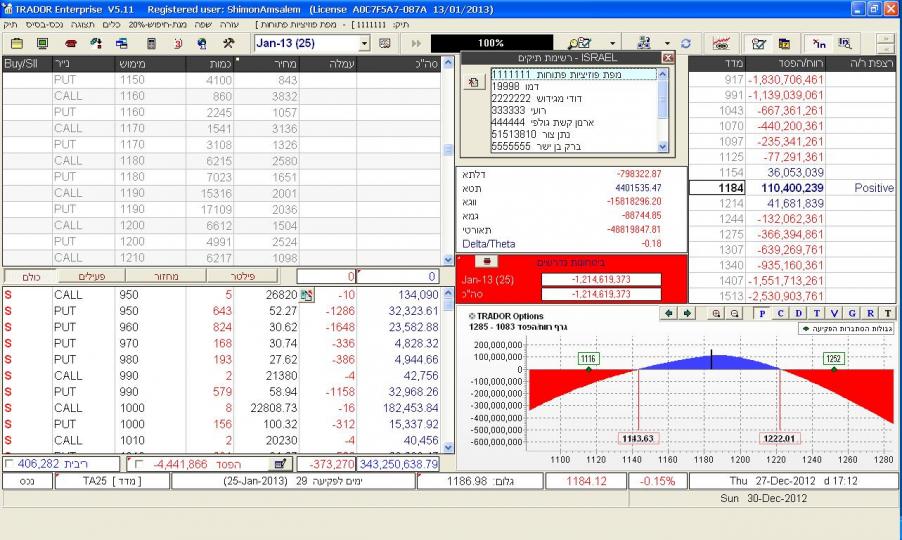Click the refresh arrows icon in the toolbar
902x540 pixels.
685,44
